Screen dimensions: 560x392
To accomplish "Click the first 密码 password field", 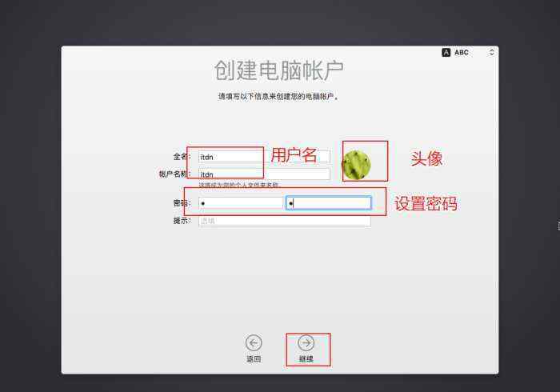I will [x=241, y=203].
